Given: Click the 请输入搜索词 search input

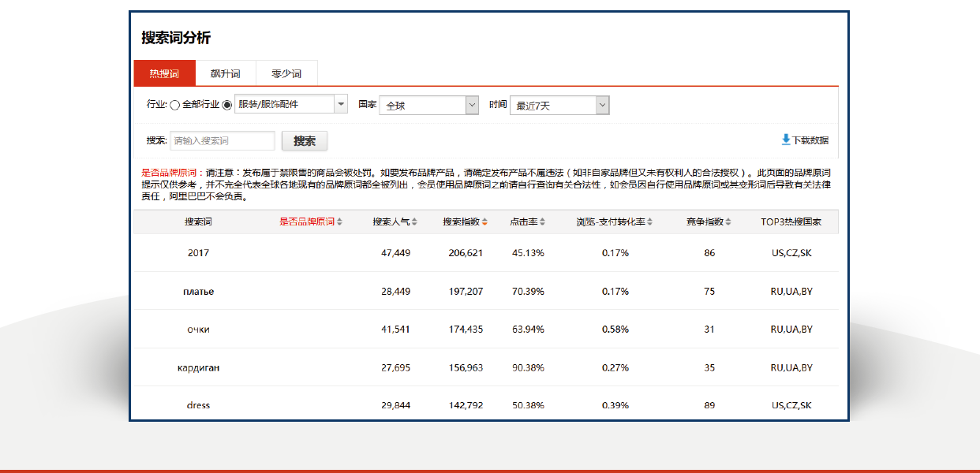Looking at the screenshot, I should point(223,141).
